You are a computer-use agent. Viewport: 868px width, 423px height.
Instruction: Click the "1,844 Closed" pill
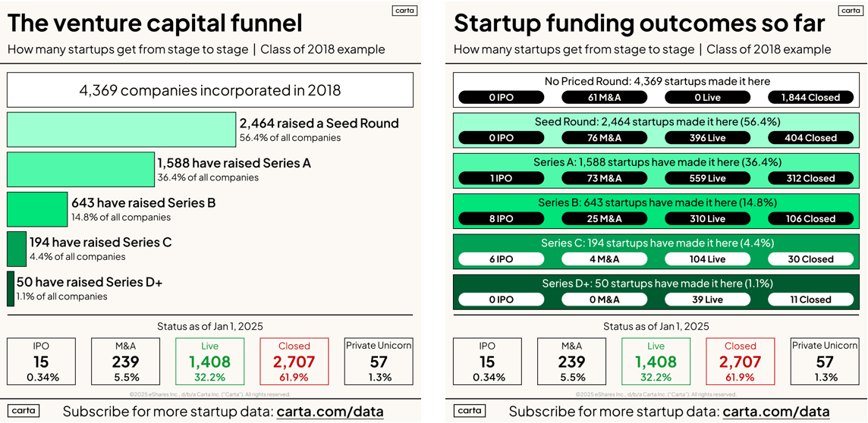click(x=810, y=97)
